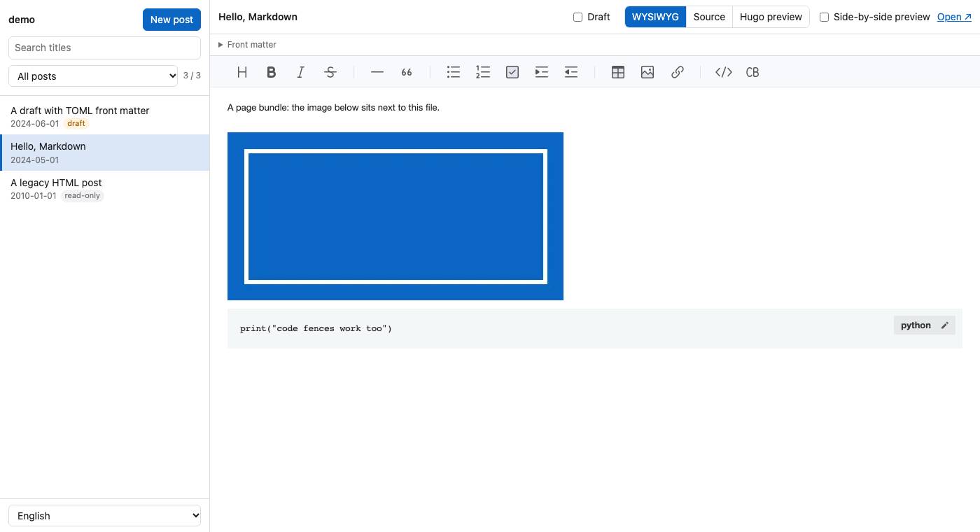Apply a heading with the H icon
Screen dimensions: 980x532
[x=242, y=72]
